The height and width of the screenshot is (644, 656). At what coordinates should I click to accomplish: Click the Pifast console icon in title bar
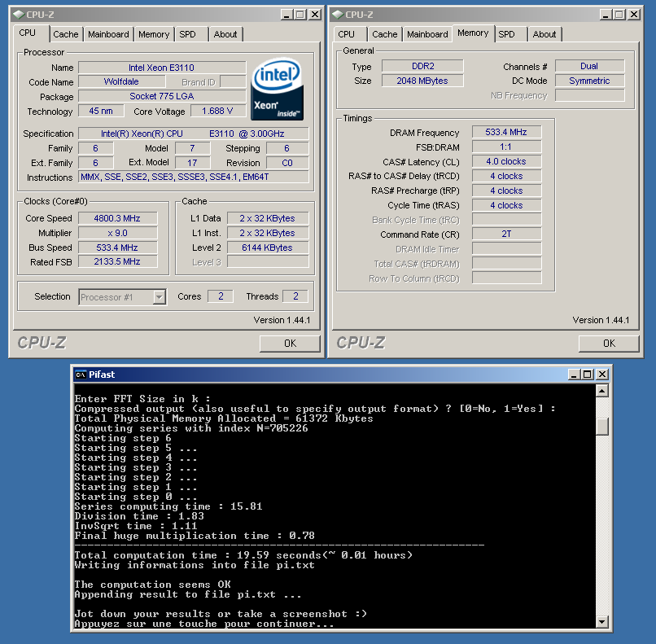tap(81, 375)
